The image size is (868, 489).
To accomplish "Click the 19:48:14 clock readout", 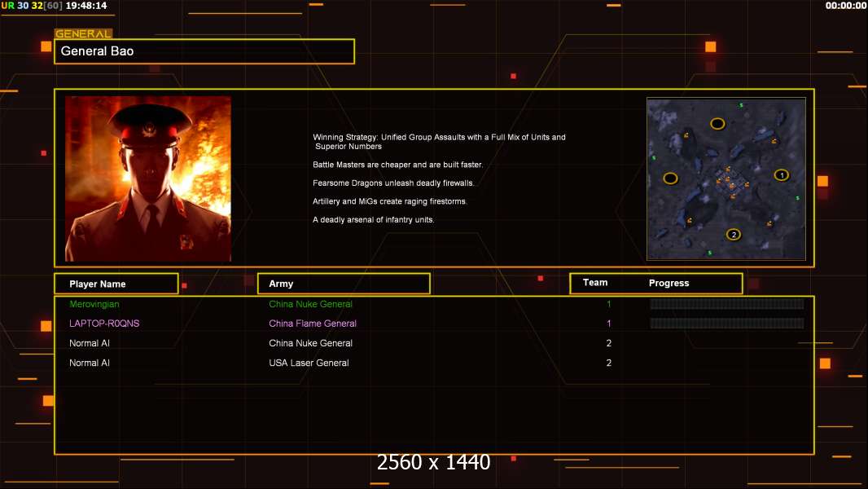I will tap(86, 6).
